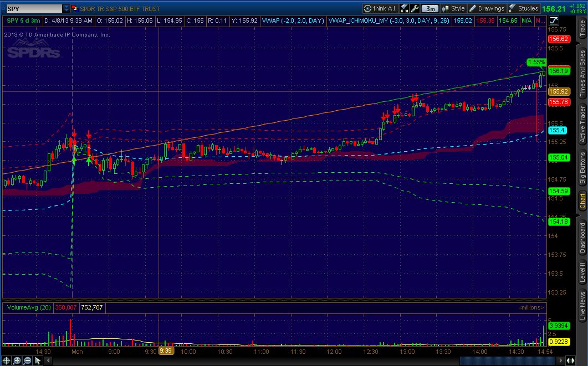Open the think A.I. tool
The image size is (588, 366).
380,9
